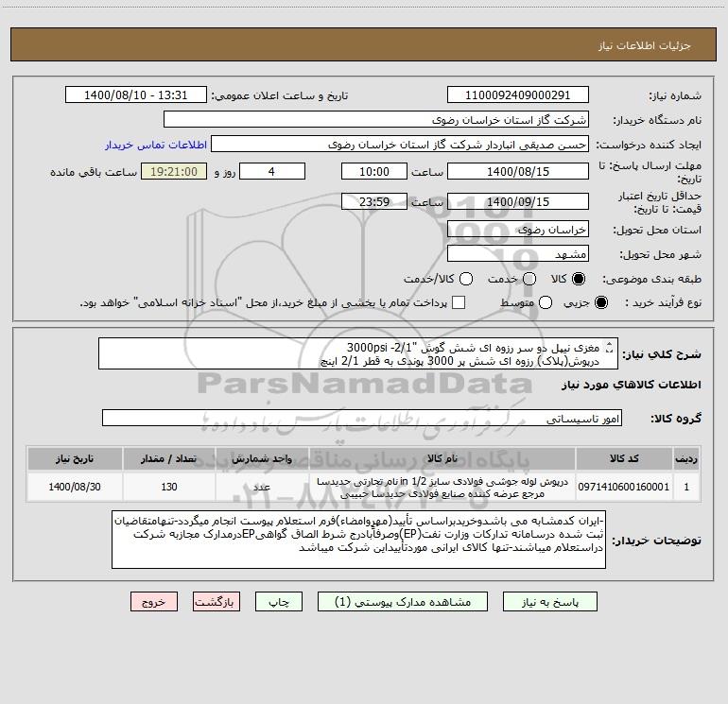728x704 pixels.
Task: Click the واحد شمارش column header
Action: (262, 458)
